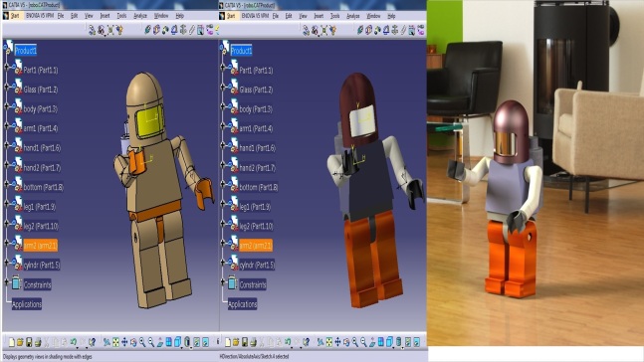Click Isometric View cube icon in right window

[x=389, y=342]
